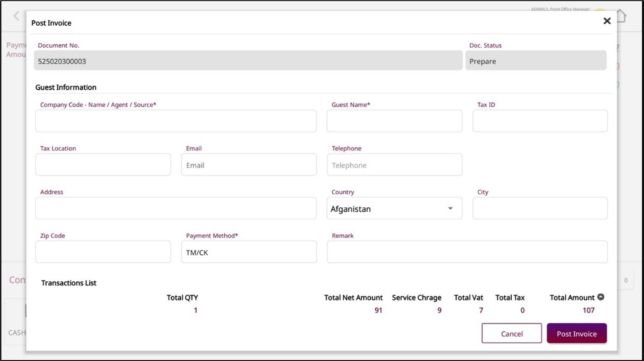Screen dimensions: 644x361
Task: Focus the Email input field
Action: click(249, 165)
